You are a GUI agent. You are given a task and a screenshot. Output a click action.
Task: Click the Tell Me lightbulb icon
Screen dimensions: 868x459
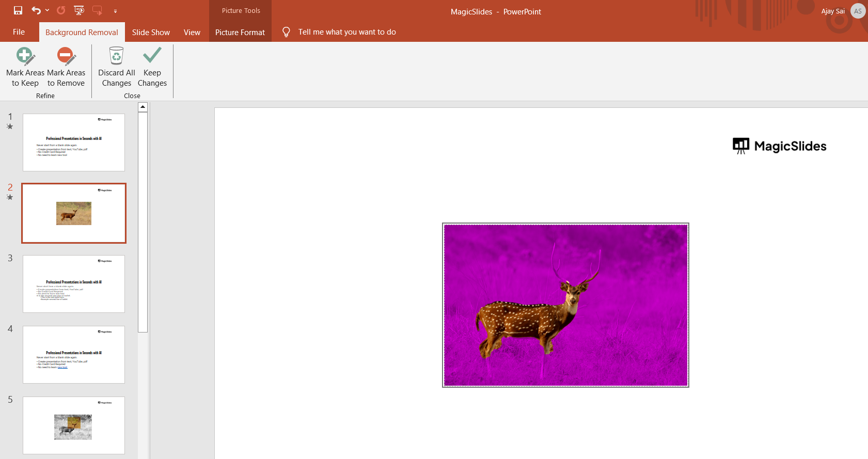click(x=286, y=32)
